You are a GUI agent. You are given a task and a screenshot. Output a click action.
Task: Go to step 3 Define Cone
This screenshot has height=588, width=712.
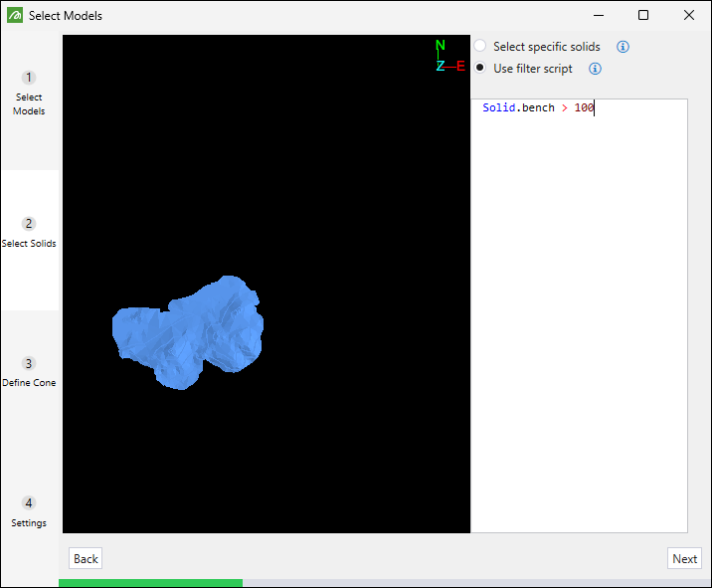[x=29, y=373]
